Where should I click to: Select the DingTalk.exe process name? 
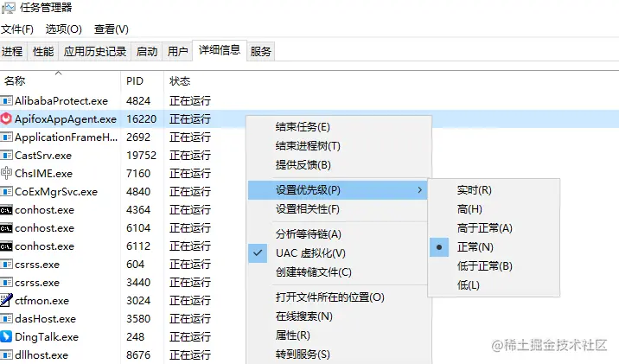[47, 337]
